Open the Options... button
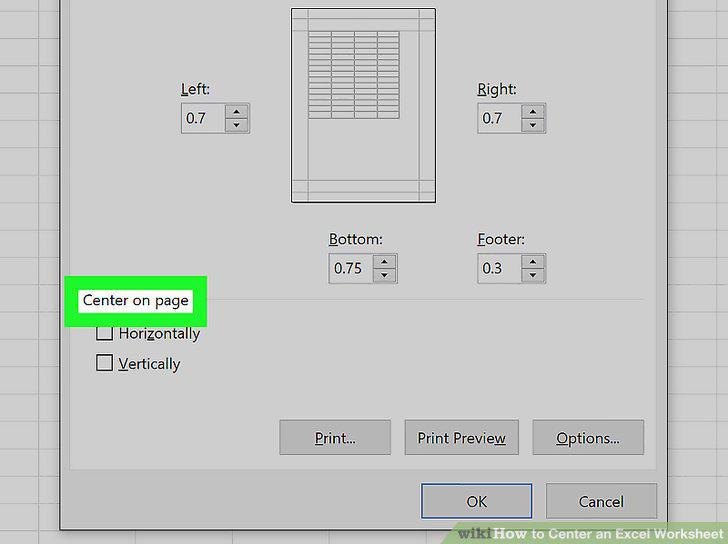The image size is (728, 544). pos(588,438)
